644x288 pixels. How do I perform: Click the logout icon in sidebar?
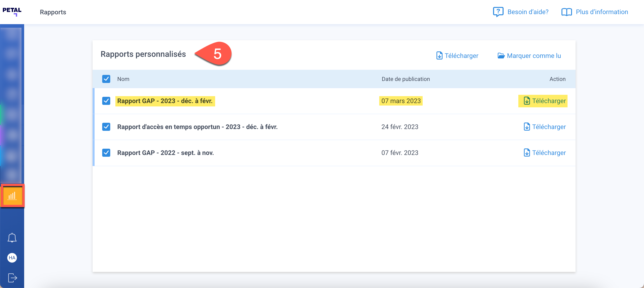pyautogui.click(x=12, y=277)
